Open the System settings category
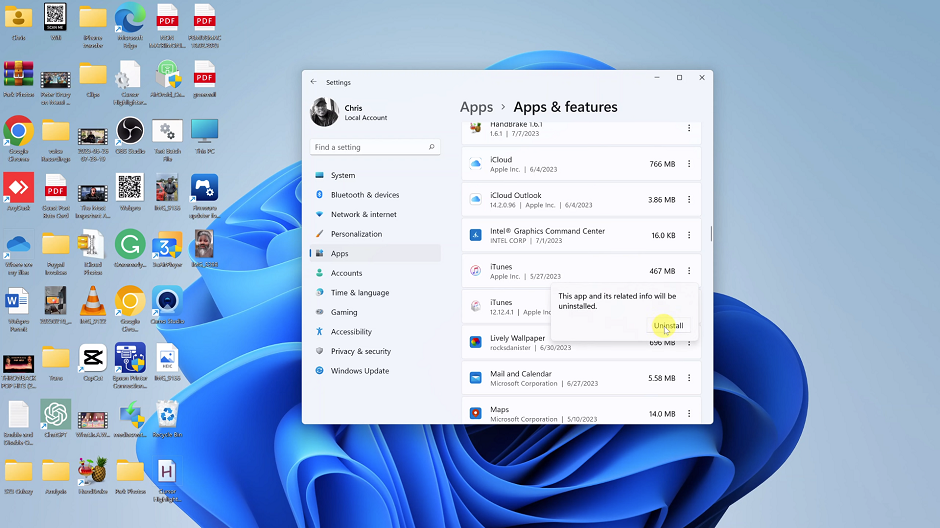940x528 pixels. [x=375, y=175]
